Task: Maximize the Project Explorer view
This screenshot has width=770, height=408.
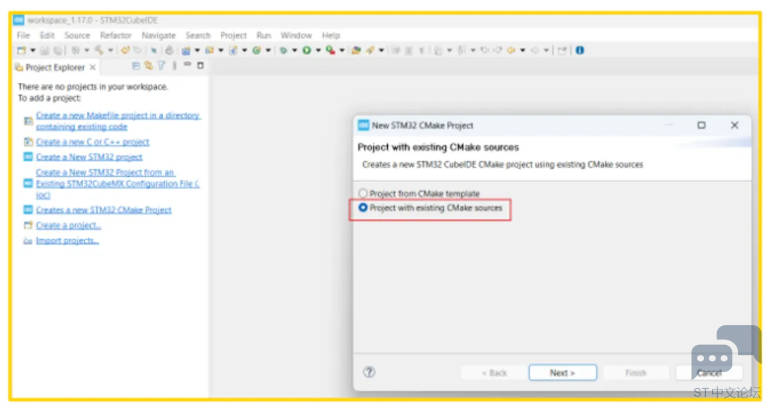Action: click(x=200, y=65)
